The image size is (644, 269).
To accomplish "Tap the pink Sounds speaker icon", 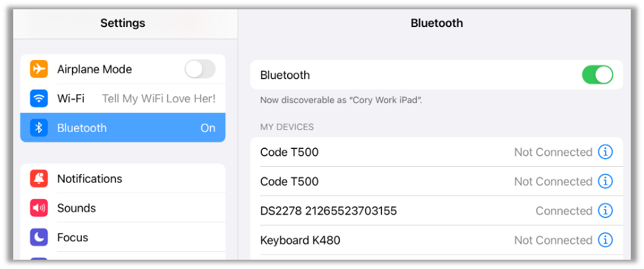I will point(39,208).
